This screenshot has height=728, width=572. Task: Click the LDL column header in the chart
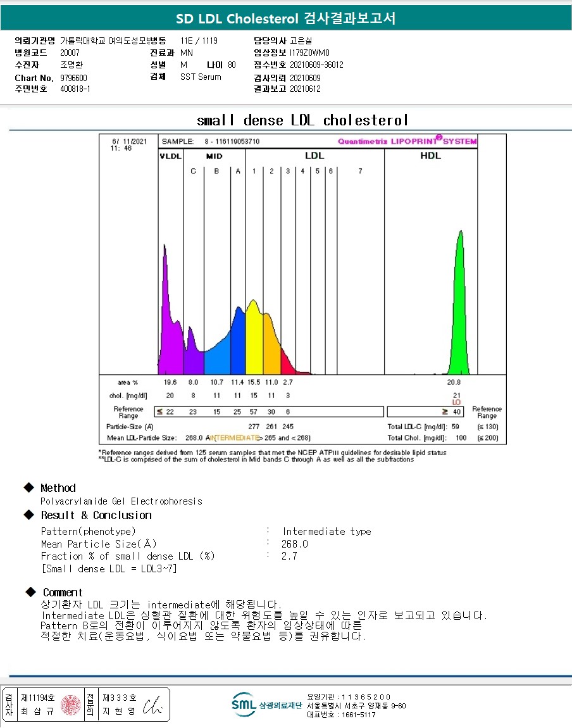(x=314, y=156)
